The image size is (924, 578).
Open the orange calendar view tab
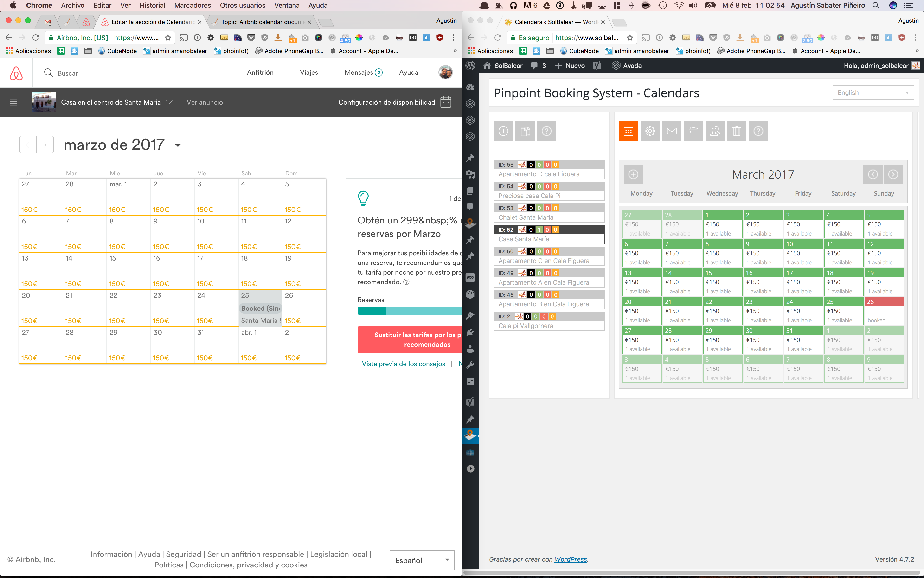coord(629,131)
